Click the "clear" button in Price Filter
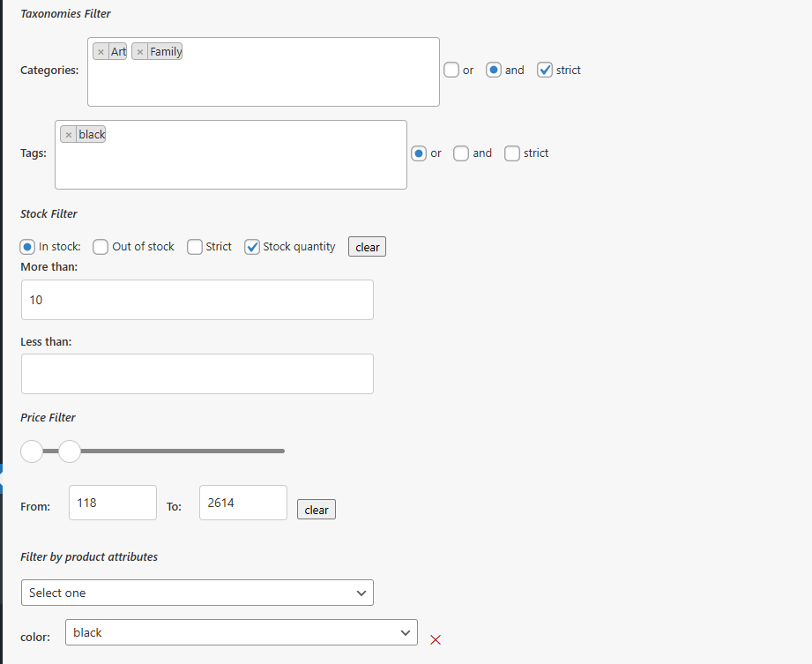Image resolution: width=812 pixels, height=664 pixels. click(x=316, y=509)
